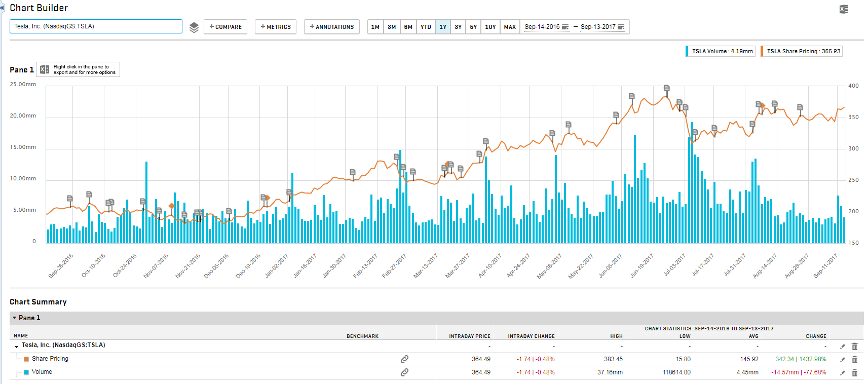Select the Share Pricing row name
The width and height of the screenshot is (868, 384).
pyautogui.click(x=50, y=359)
